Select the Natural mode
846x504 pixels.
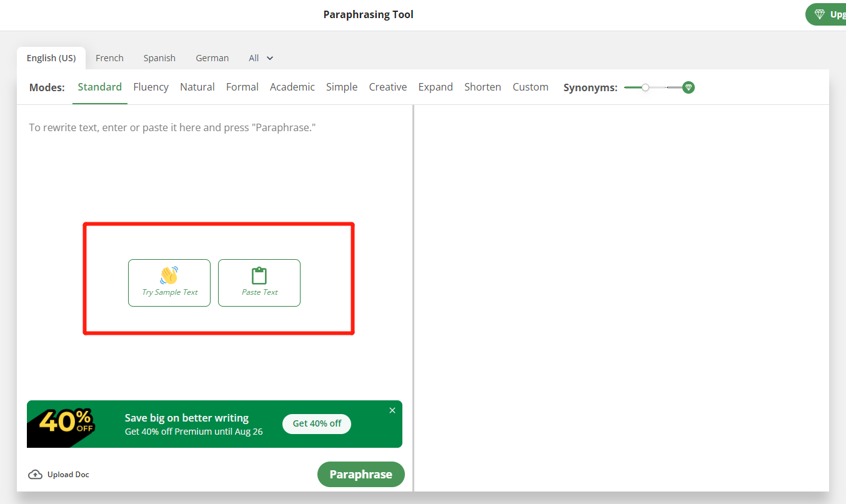(197, 87)
